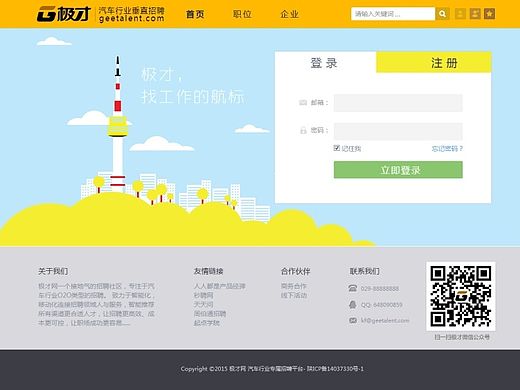Open the 企业 menu item
520x390 pixels.
pos(289,14)
